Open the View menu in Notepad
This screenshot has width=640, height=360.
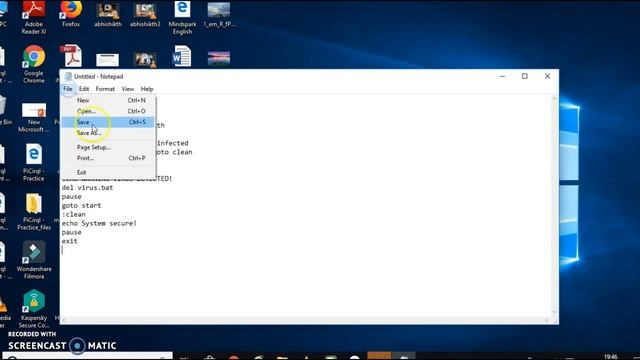click(x=127, y=89)
